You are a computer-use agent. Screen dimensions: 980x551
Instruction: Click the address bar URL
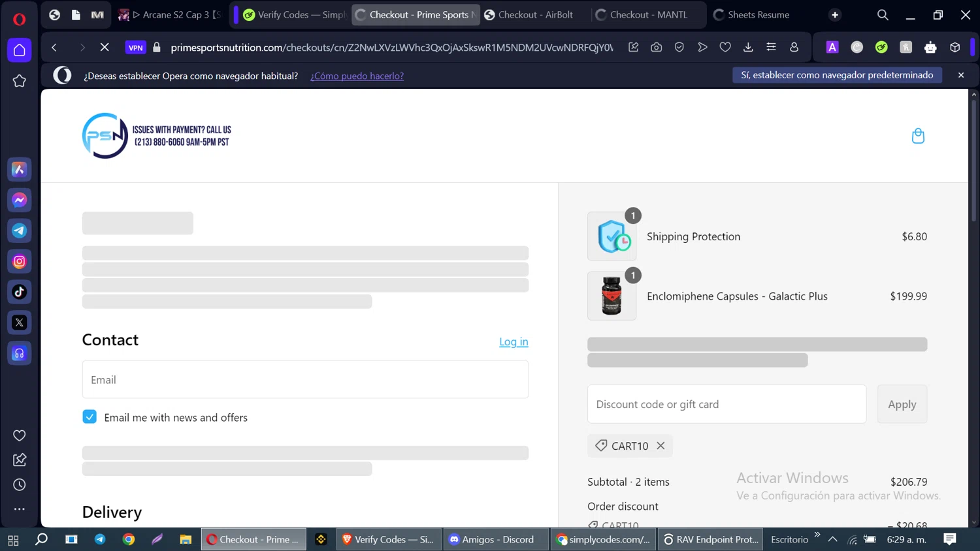point(392,47)
